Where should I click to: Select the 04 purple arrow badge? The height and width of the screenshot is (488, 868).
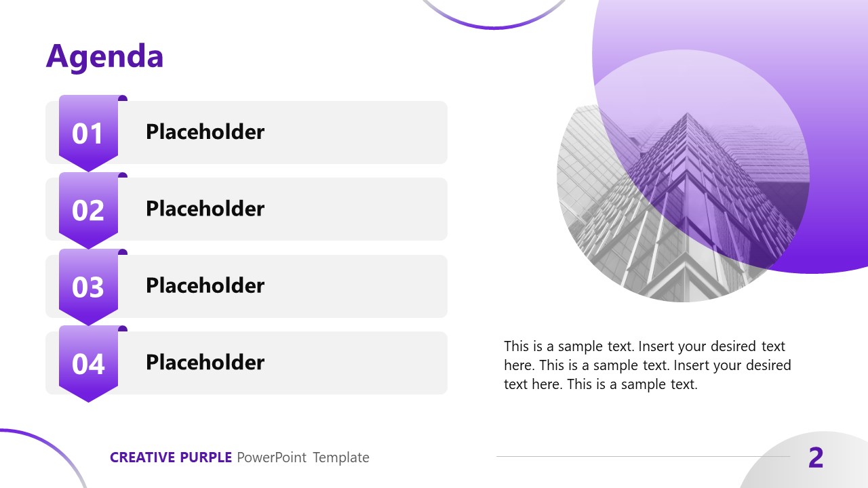[x=88, y=364]
